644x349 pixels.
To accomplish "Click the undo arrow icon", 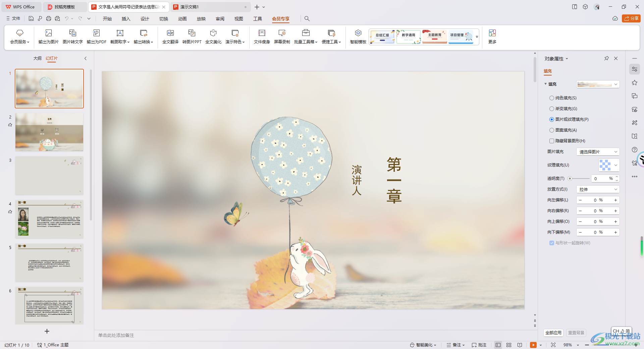I will 67,18.
